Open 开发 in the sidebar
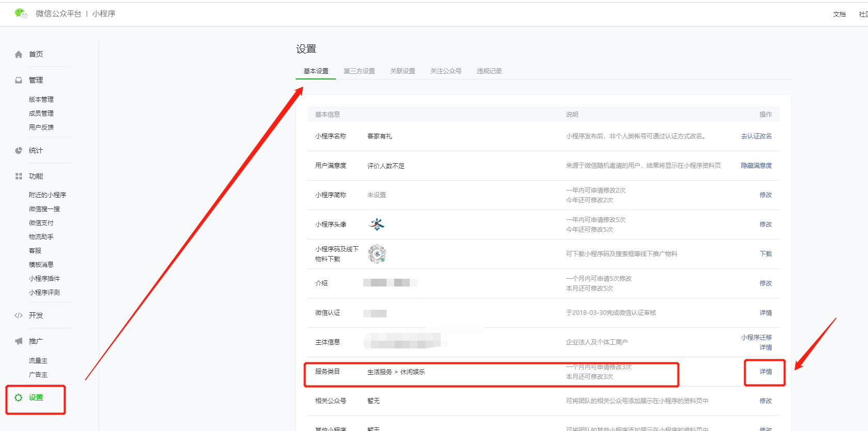The width and height of the screenshot is (868, 431). click(36, 315)
